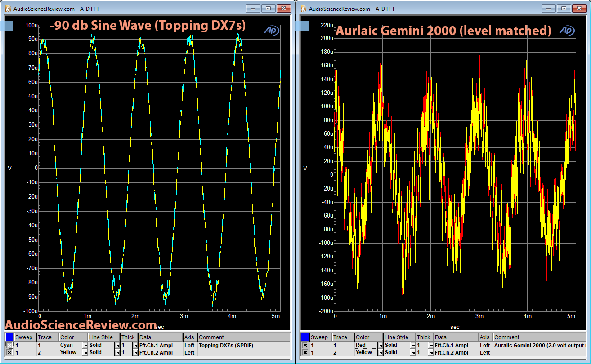Toggle the Yellow trace checkbox in the Topping window
The image size is (591, 364).
click(x=9, y=352)
